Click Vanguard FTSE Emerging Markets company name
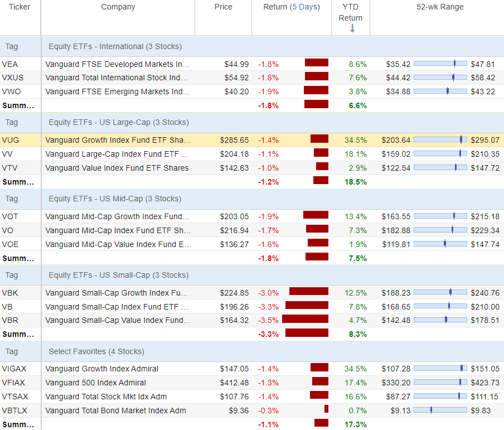This screenshot has height=430, width=504. tap(118, 91)
